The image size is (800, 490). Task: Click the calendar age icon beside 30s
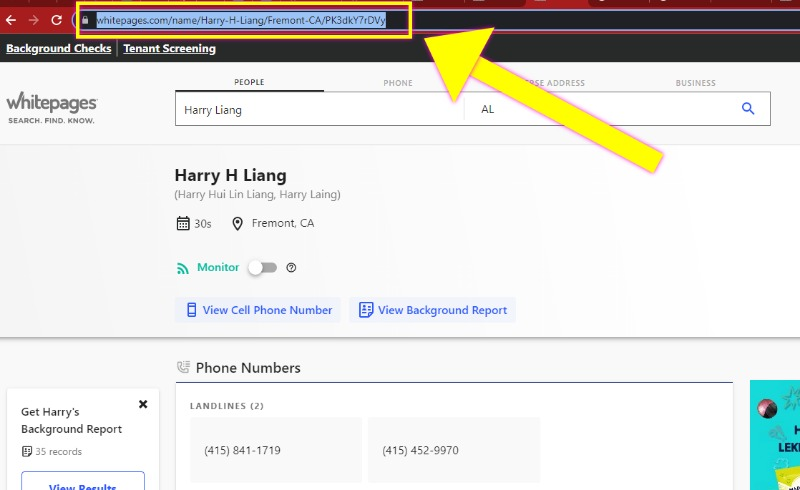(183, 224)
